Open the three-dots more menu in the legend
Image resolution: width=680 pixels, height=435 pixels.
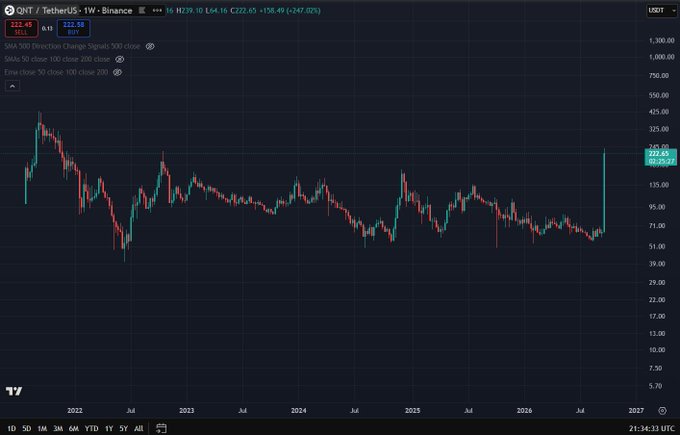(x=157, y=10)
